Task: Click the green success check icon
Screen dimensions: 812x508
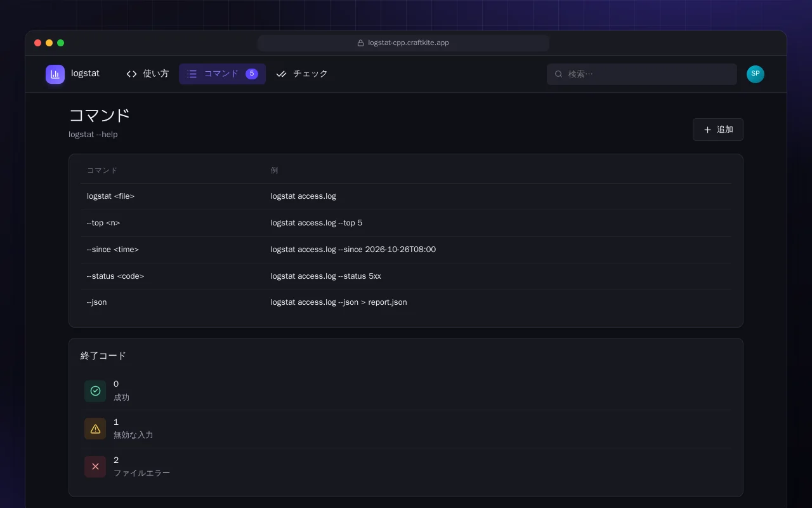Action: coord(95,391)
